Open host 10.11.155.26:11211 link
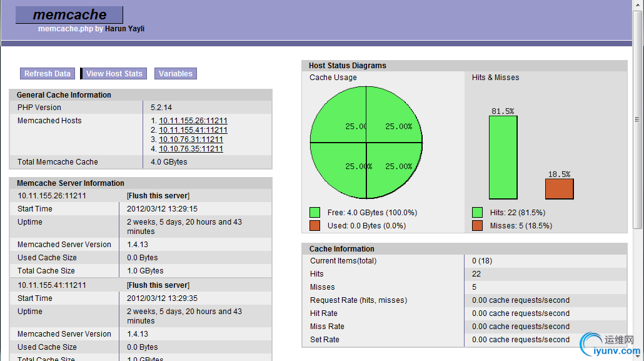The width and height of the screenshot is (644, 361). (x=193, y=121)
